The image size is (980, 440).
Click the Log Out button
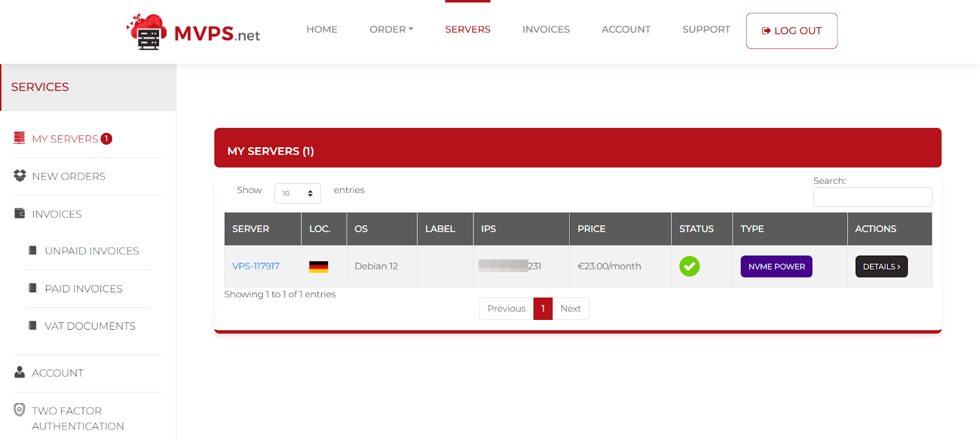(x=791, y=31)
